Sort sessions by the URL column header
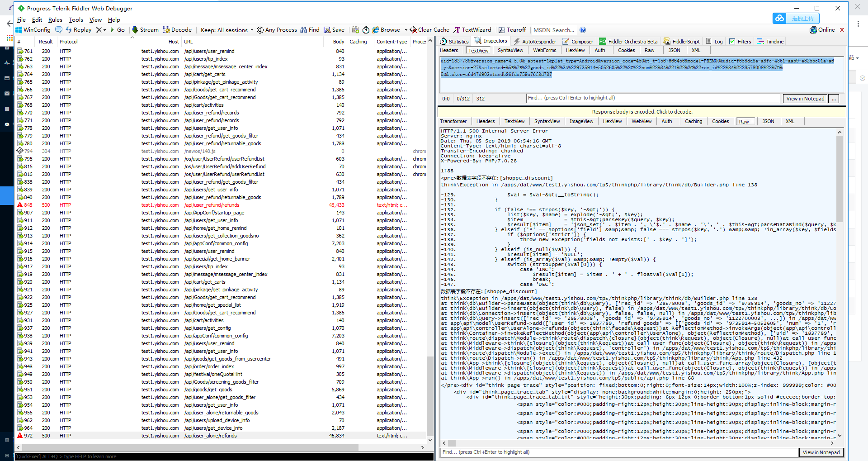 [252, 42]
